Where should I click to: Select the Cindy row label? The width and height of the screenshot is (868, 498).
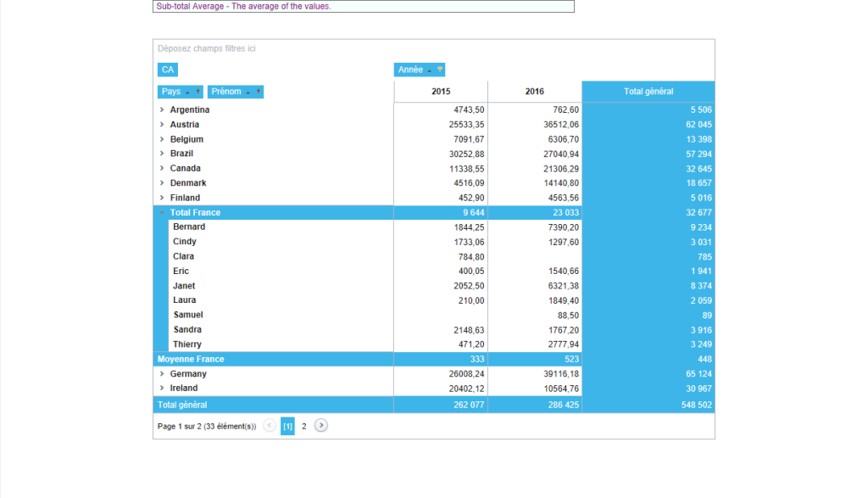(184, 242)
